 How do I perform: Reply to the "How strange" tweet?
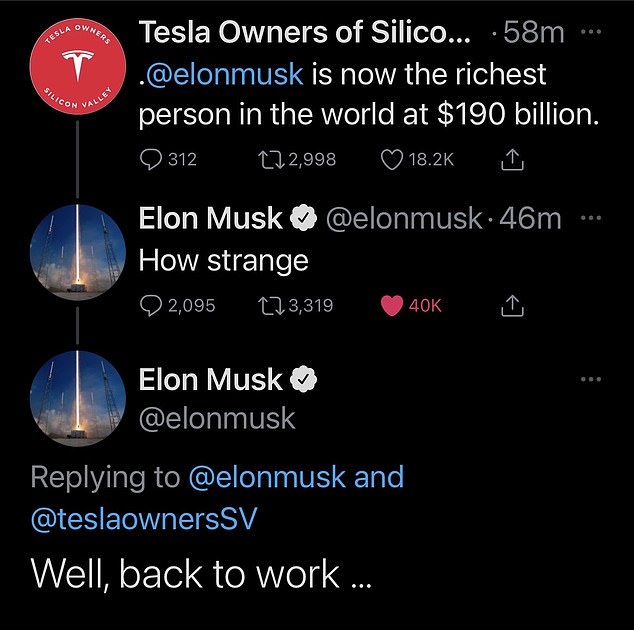151,306
